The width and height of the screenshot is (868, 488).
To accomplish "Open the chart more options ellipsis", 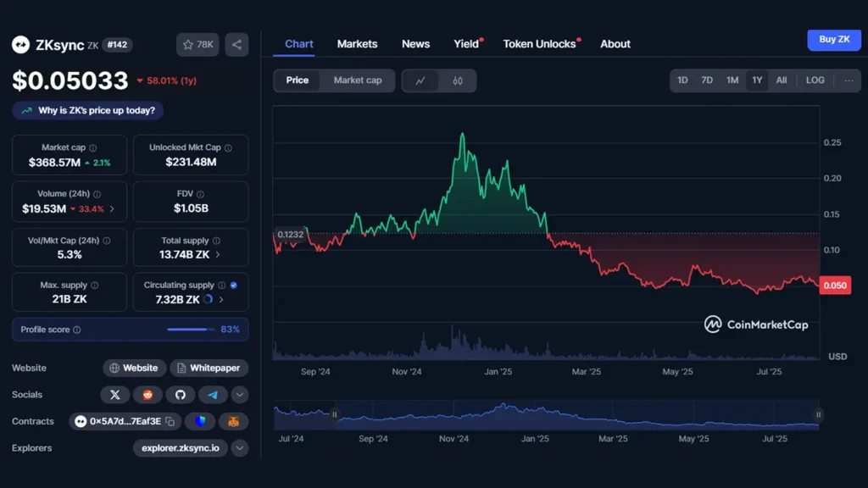I will (x=849, y=80).
